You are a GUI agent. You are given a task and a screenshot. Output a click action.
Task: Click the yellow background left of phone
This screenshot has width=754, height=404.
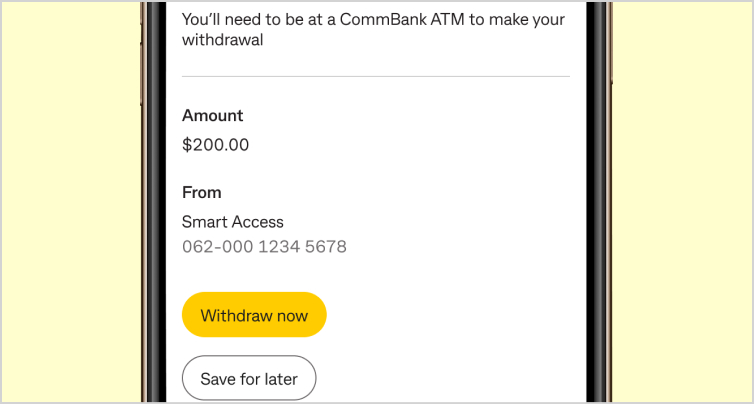tap(70, 200)
